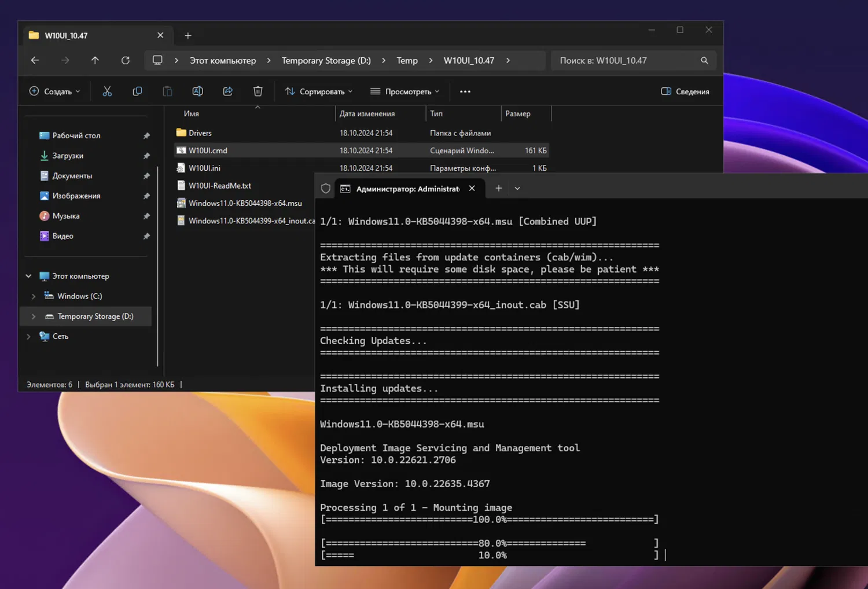Select the Drivers folder

click(200, 133)
